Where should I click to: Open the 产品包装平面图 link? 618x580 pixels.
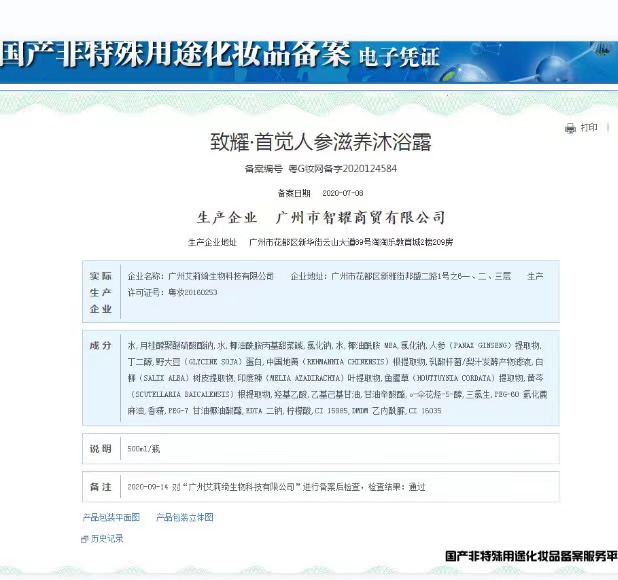tap(111, 517)
